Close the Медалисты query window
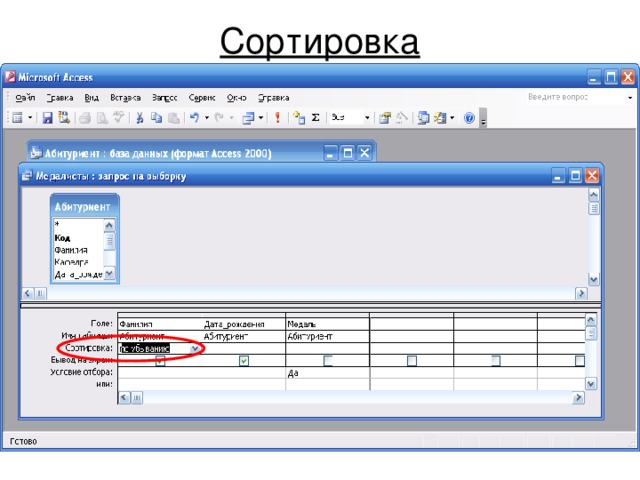 point(592,176)
